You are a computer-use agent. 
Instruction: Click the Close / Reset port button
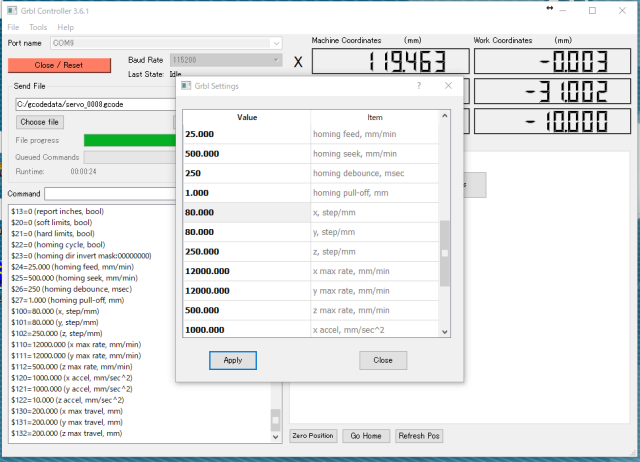(59, 65)
